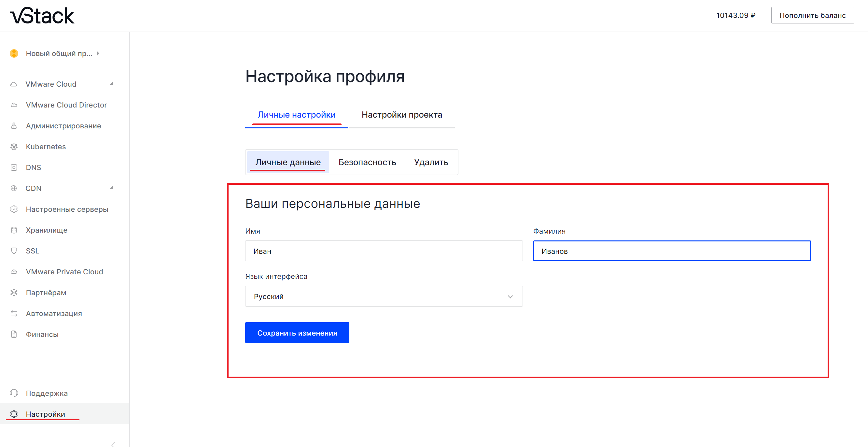The height and width of the screenshot is (447, 868).
Task: Click the Администрирование user icon
Action: pos(14,126)
